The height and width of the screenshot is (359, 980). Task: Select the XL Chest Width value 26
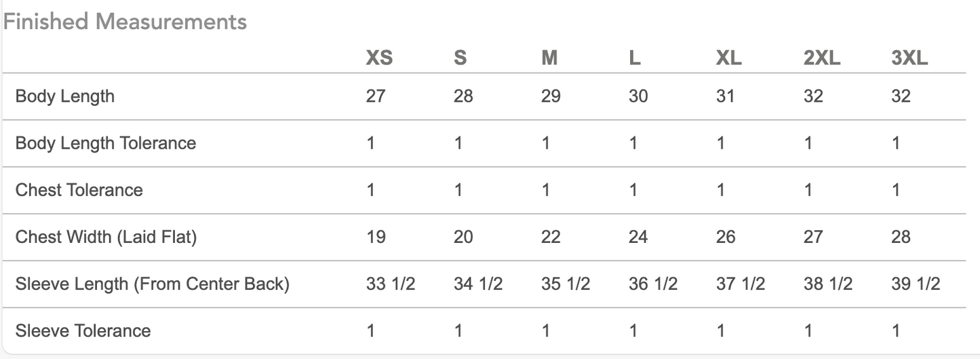tap(726, 237)
